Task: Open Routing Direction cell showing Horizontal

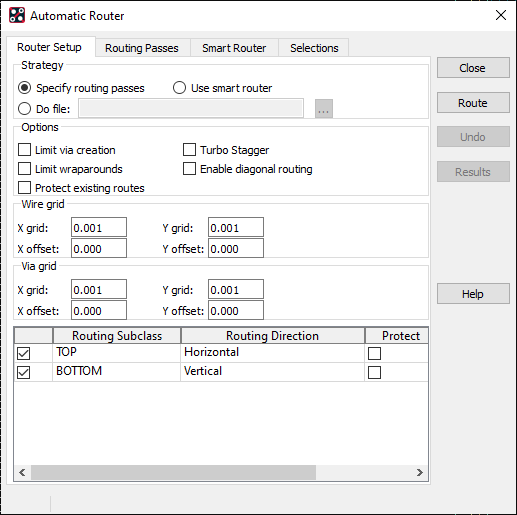Action: point(272,353)
